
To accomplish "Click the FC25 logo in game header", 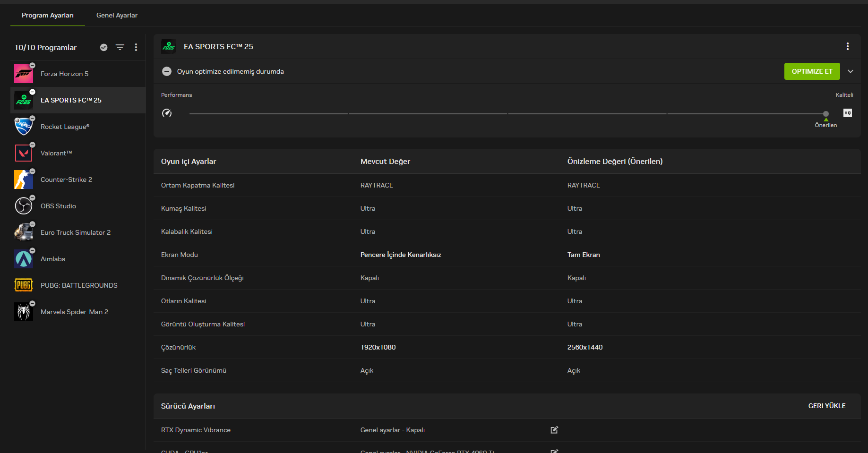I will click(169, 46).
